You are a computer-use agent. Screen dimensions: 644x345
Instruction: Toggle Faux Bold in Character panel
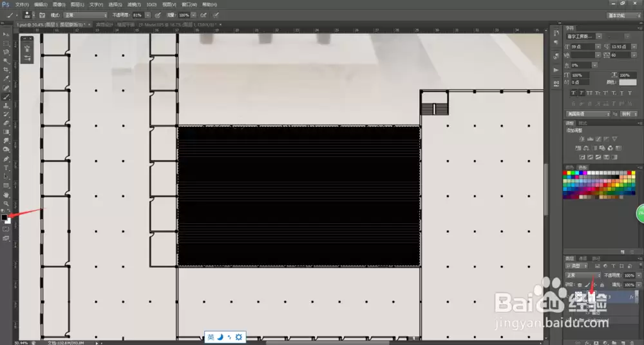573,93
